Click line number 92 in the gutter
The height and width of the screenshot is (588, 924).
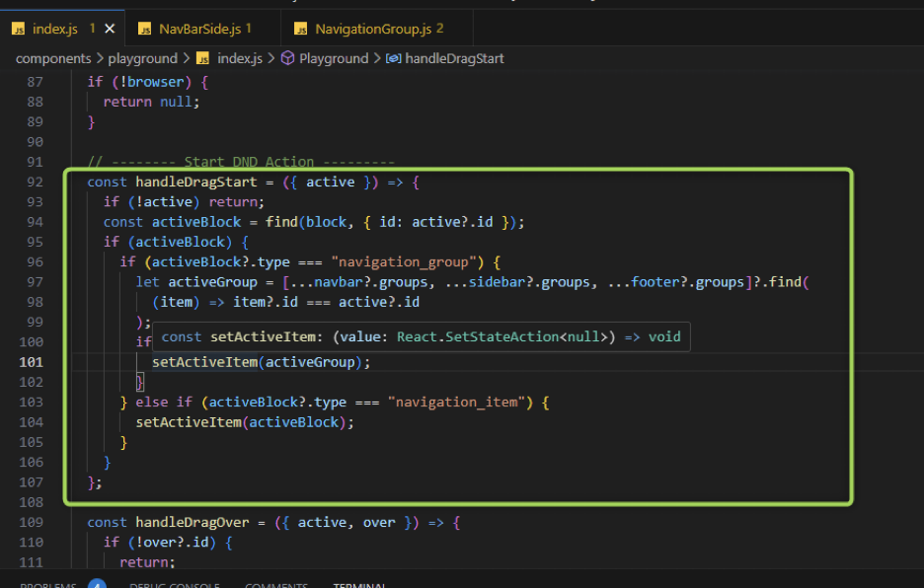click(x=36, y=182)
